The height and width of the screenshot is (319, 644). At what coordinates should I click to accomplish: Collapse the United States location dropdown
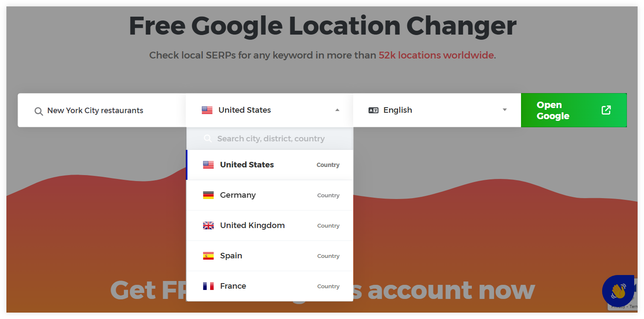coord(337,110)
